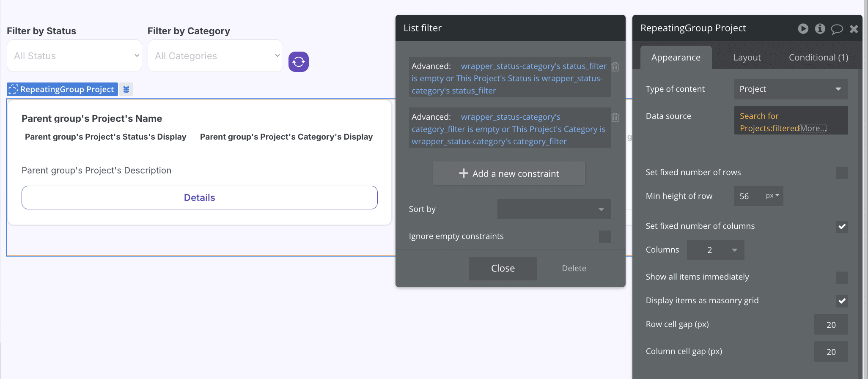The width and height of the screenshot is (868, 379).
Task: Click the Filter by Category heading
Action: tap(189, 31)
